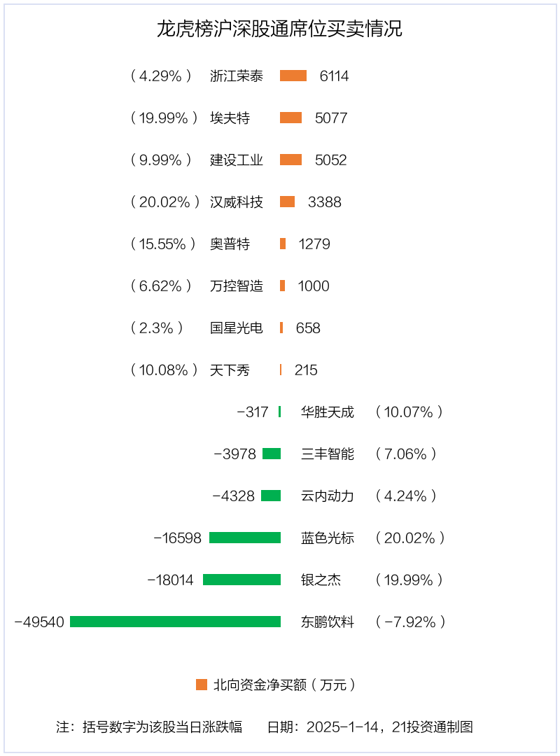Click the legend text 北向资金净买额（万元）
The image size is (560, 756).
(285, 685)
